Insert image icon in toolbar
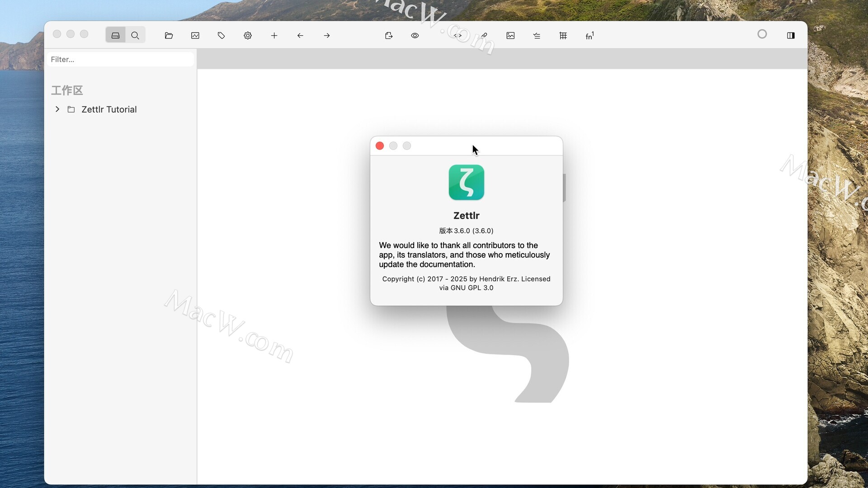This screenshot has height=488, width=868. pos(510,36)
